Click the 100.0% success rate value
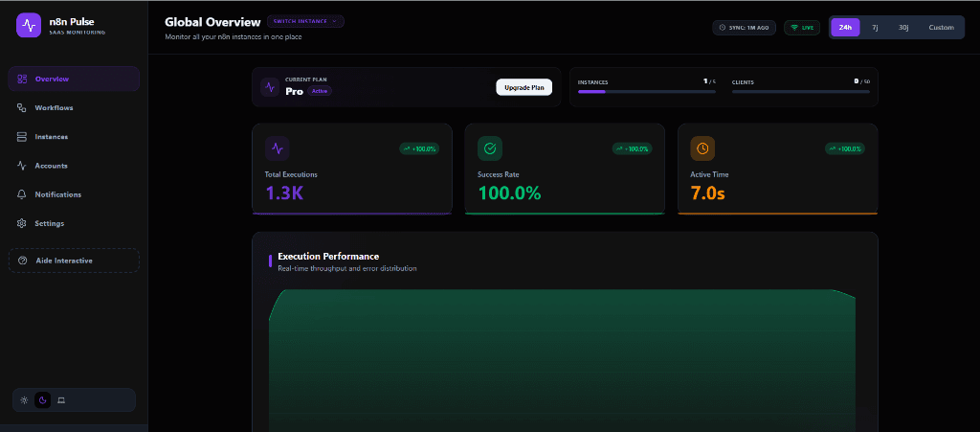 (509, 193)
